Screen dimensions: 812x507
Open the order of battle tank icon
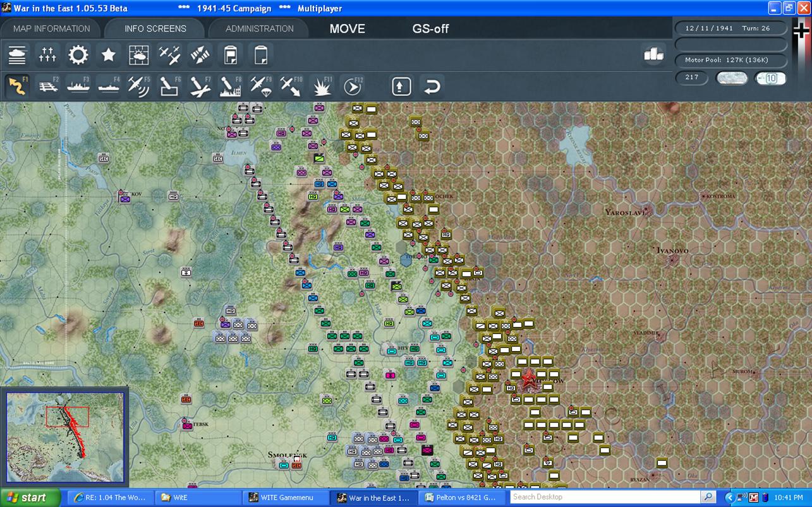tap(17, 55)
